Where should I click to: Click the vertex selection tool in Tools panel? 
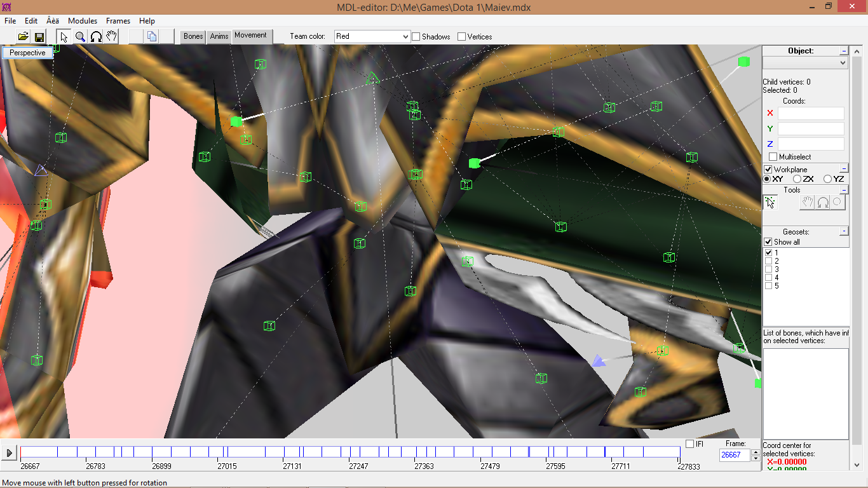[x=770, y=202]
